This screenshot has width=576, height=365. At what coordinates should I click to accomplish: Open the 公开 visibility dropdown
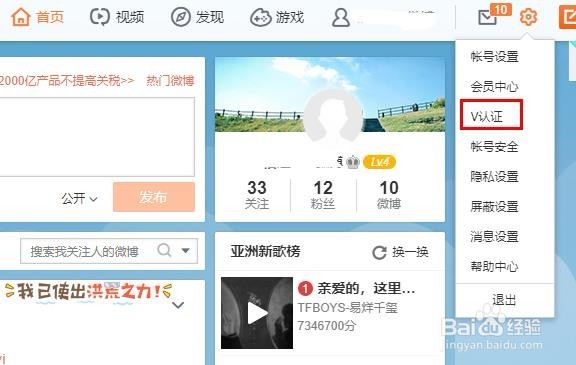point(79,199)
